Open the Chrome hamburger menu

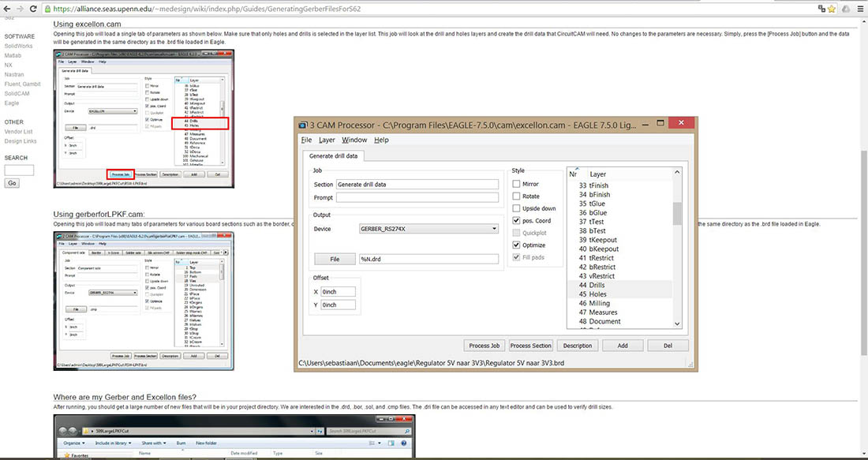coord(859,9)
